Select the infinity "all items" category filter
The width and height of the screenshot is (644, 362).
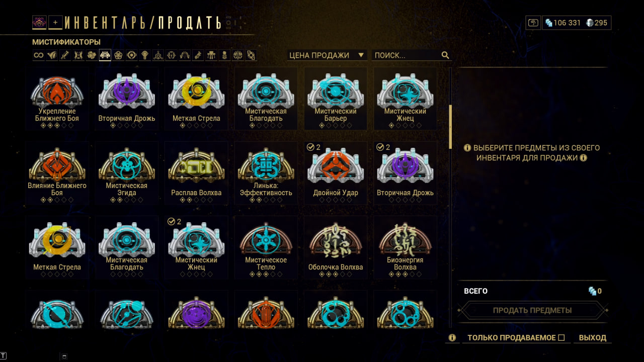pyautogui.click(x=39, y=55)
